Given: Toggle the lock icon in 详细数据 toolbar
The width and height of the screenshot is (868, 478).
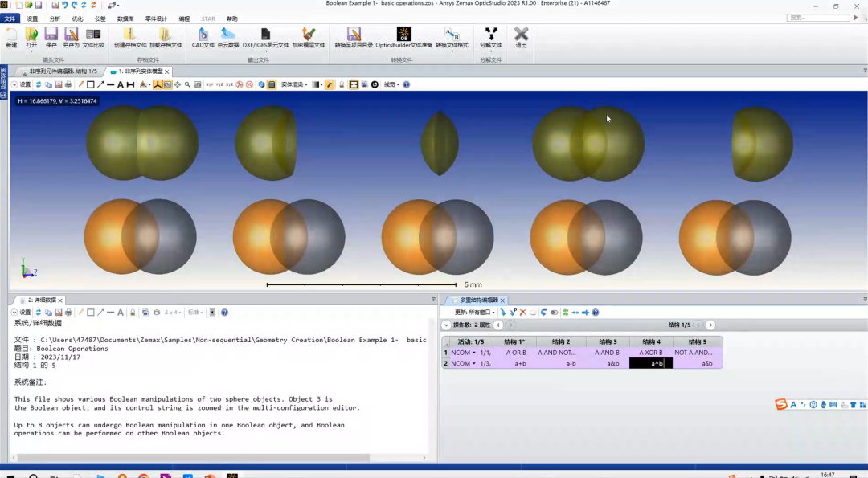Looking at the screenshot, I should tap(133, 313).
